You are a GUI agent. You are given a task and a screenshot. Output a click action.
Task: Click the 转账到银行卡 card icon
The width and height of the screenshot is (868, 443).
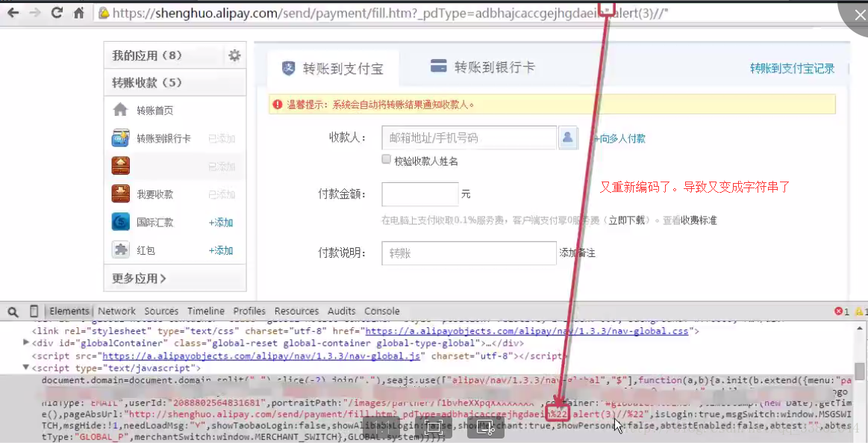121,138
